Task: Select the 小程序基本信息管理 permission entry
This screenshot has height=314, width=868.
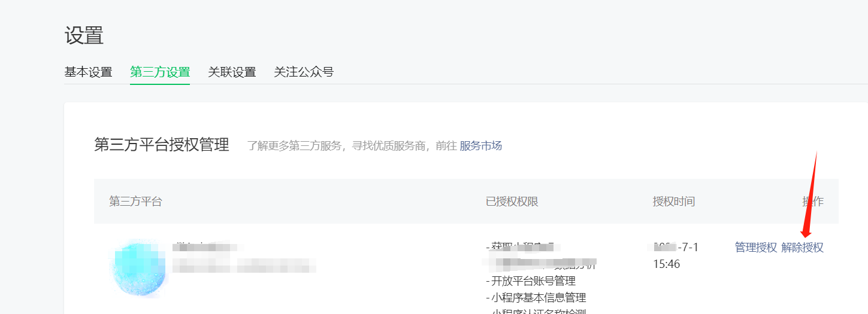Action: [x=536, y=297]
